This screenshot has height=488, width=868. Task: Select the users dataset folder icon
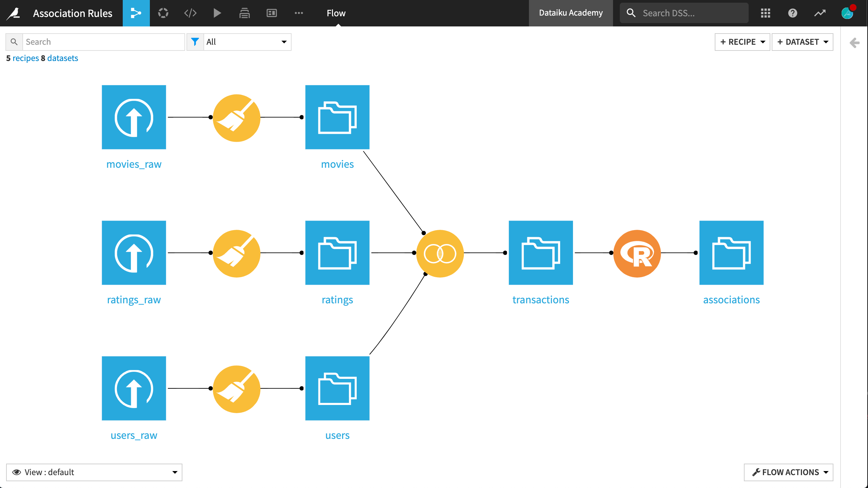click(337, 388)
